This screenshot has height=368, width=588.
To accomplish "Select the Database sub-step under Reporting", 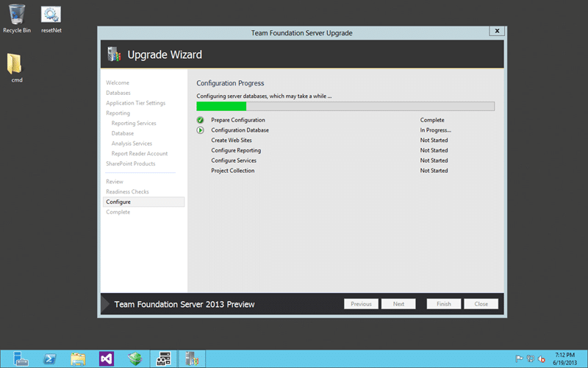I will 122,133.
